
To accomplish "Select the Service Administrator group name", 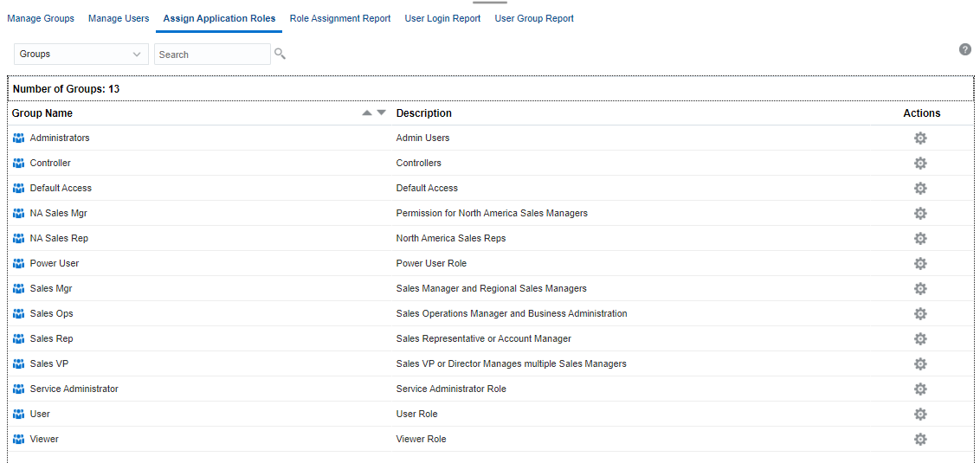I will [74, 389].
